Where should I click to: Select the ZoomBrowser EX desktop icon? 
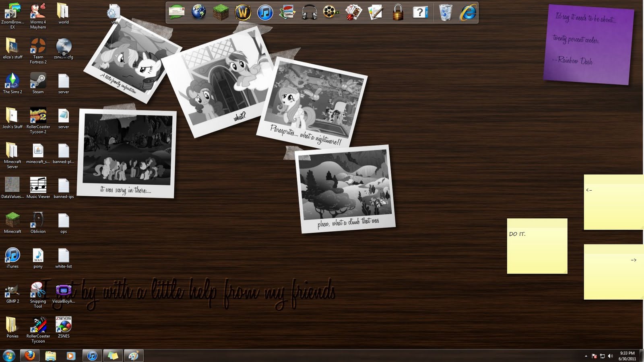pos(12,16)
